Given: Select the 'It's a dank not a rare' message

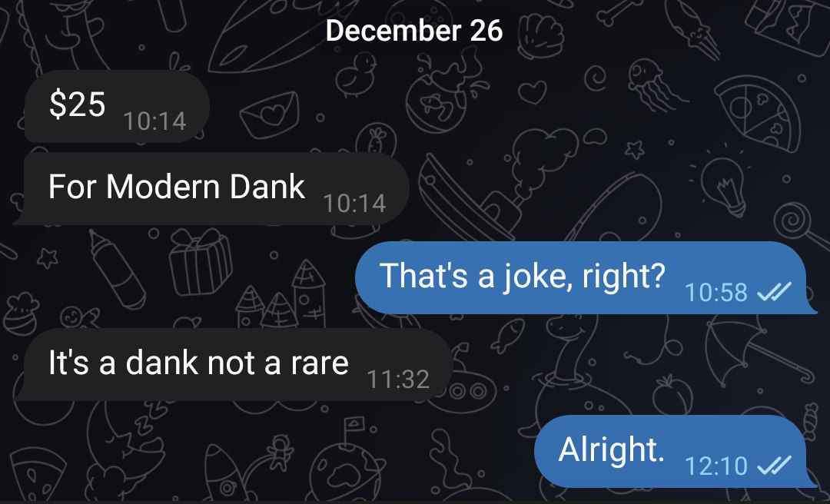Looking at the screenshot, I should (233, 364).
